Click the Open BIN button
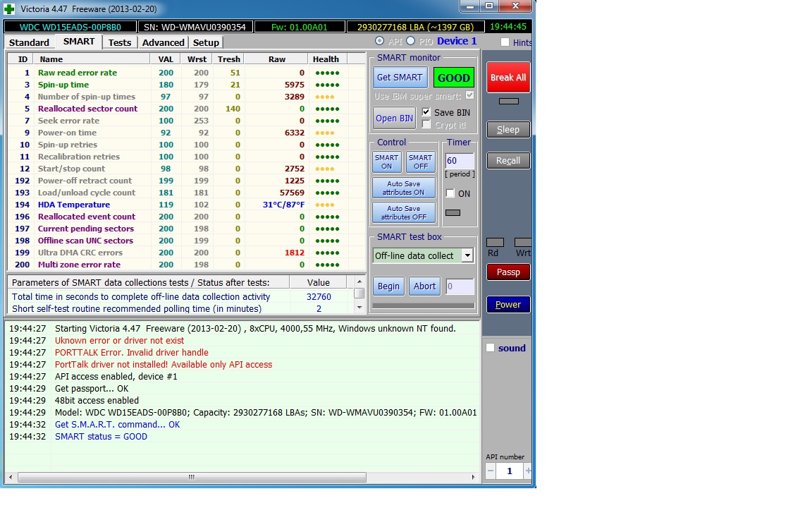The height and width of the screenshot is (508, 812). (395, 119)
